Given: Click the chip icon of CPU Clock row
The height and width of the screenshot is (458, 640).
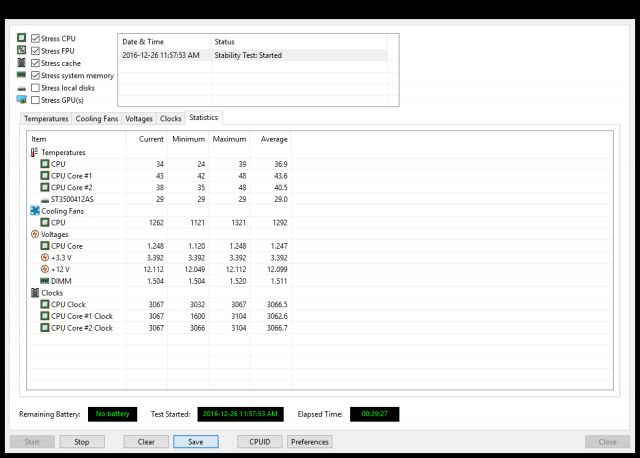Looking at the screenshot, I should (44, 304).
